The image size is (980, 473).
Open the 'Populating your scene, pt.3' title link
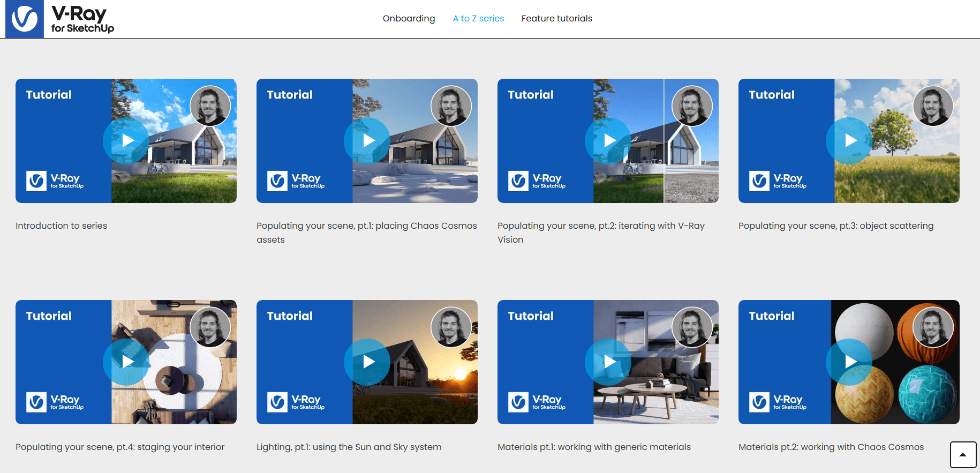click(x=836, y=226)
